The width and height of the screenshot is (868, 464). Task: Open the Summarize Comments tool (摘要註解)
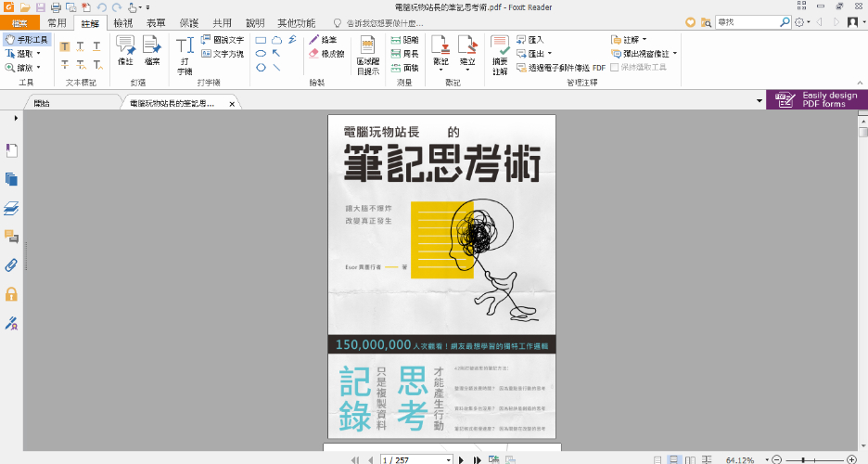pos(500,56)
